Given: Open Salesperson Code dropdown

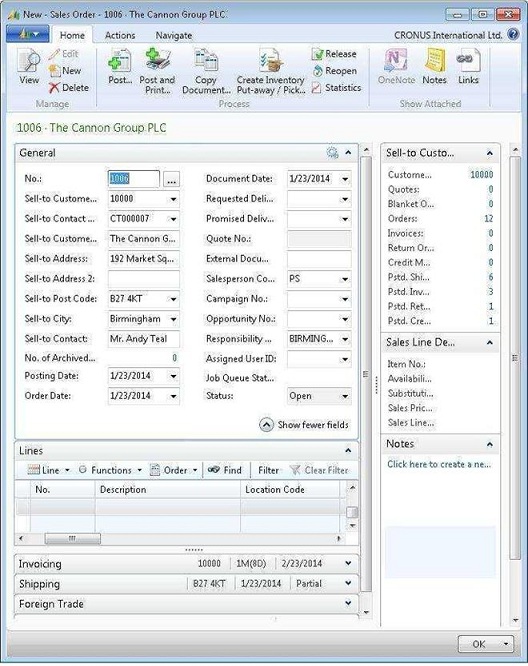Looking at the screenshot, I should [x=345, y=279].
